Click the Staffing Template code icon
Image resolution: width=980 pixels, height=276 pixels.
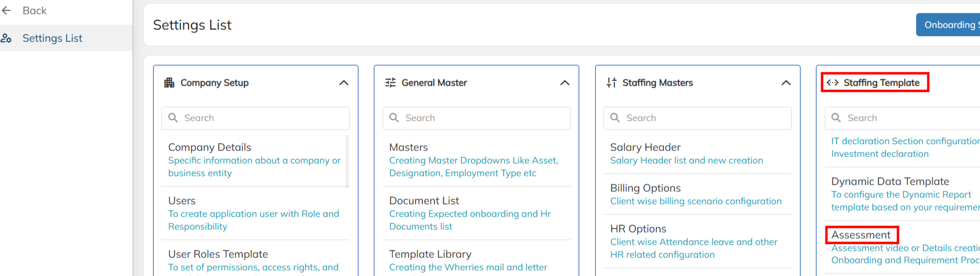pos(832,83)
